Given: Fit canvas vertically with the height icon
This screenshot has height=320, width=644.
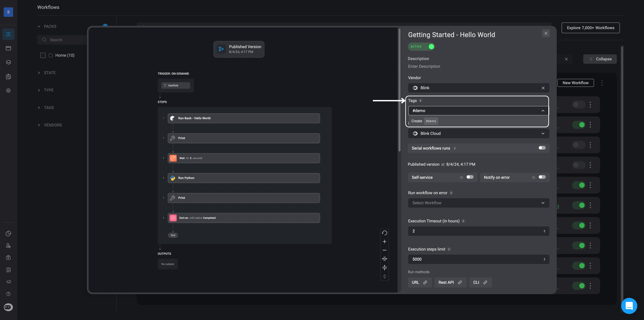Looking at the screenshot, I should [x=384, y=268].
